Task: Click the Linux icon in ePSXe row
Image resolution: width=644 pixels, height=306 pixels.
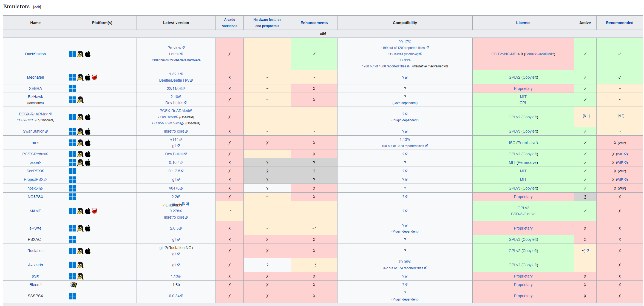Action: [80, 228]
